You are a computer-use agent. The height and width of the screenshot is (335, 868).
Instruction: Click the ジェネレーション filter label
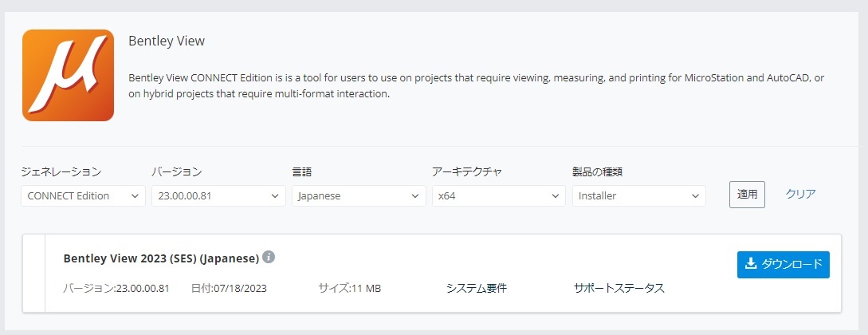pos(61,171)
